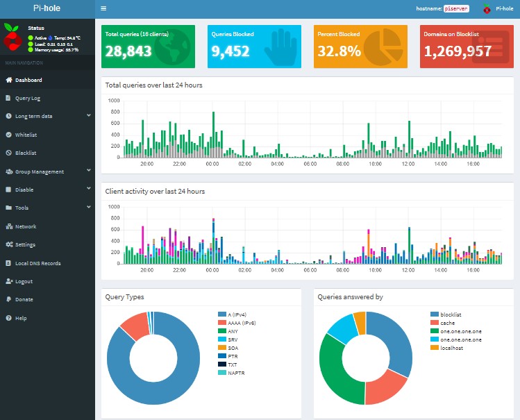The height and width of the screenshot is (420, 520).
Task: Click the Whitelist check-circle icon
Action: tap(8, 135)
